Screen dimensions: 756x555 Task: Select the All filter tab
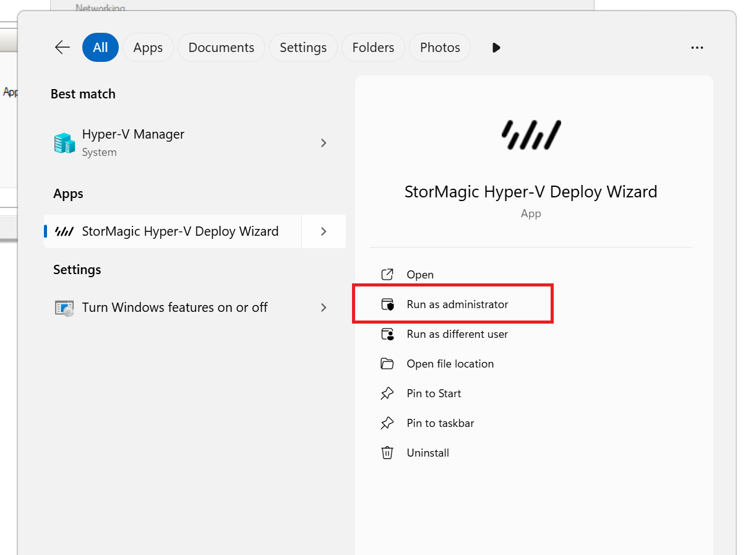coord(100,48)
